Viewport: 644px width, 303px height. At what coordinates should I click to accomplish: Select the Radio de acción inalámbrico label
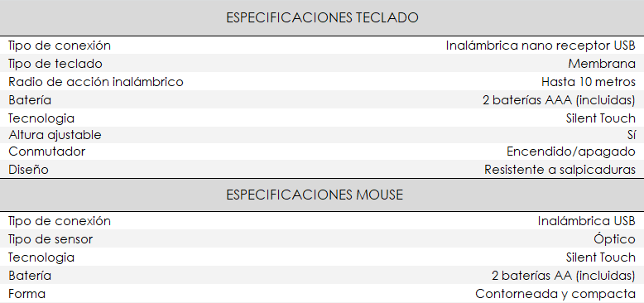tap(96, 82)
